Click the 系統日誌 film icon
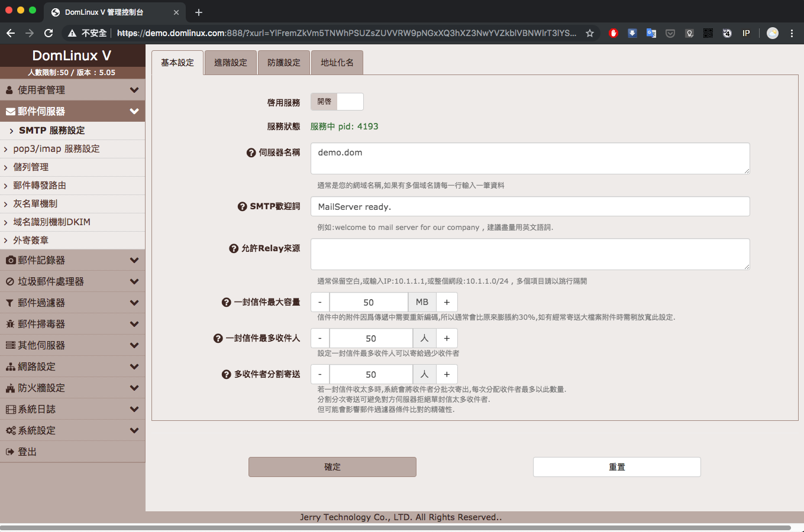Image resolution: width=804 pixels, height=532 pixels. tap(11, 410)
